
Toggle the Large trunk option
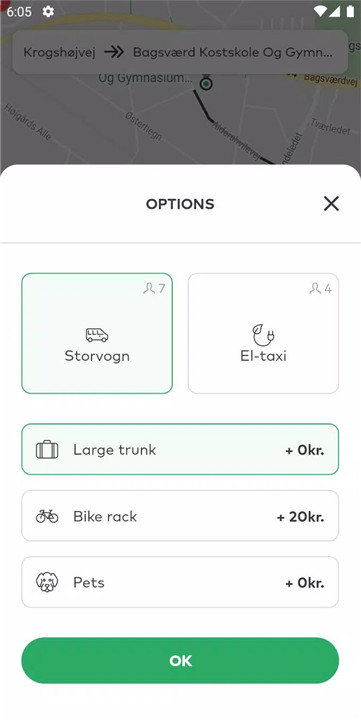(x=180, y=449)
